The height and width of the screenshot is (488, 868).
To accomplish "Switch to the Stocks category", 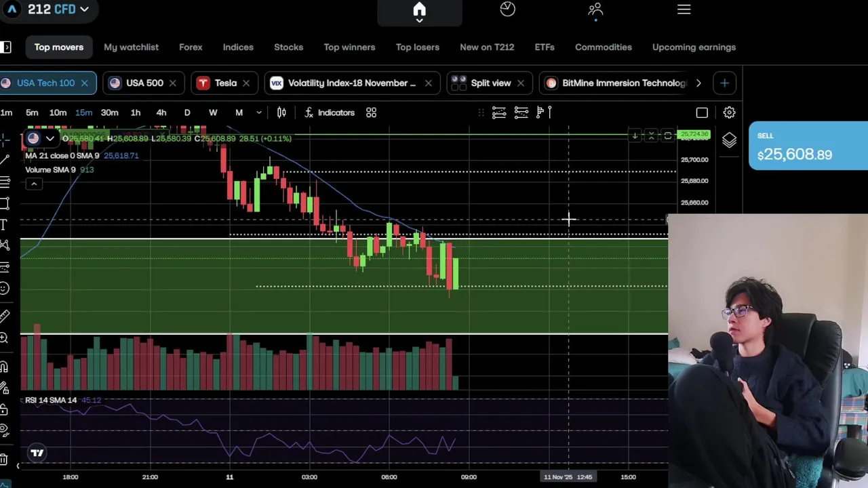I will click(288, 47).
